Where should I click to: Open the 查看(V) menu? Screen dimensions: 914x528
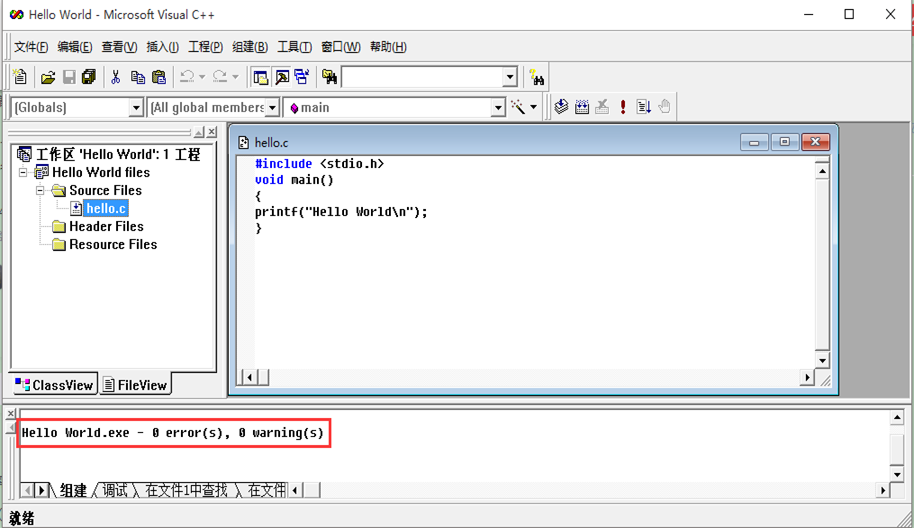(119, 47)
